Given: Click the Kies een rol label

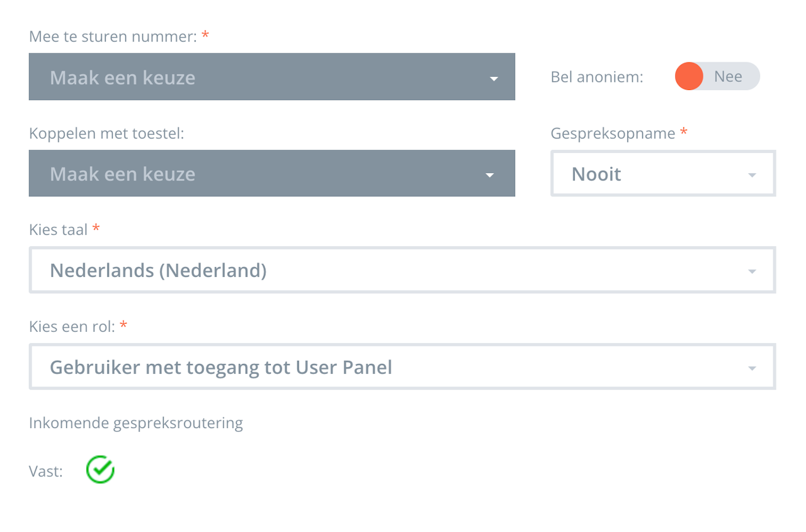Looking at the screenshot, I should (72, 326).
